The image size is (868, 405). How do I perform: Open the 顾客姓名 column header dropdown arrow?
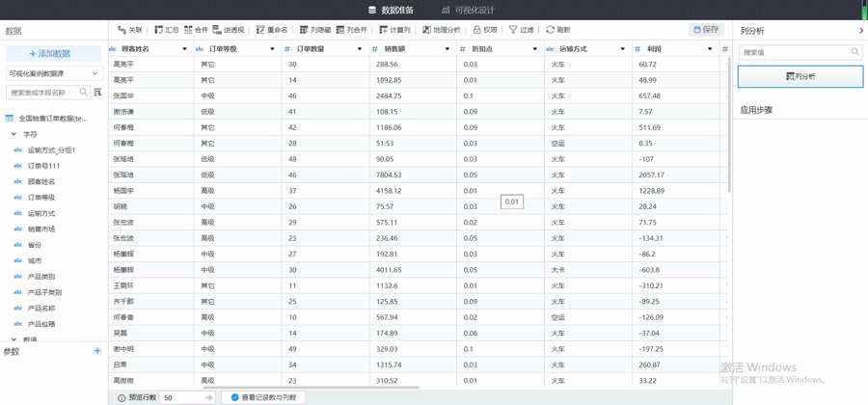coord(184,49)
